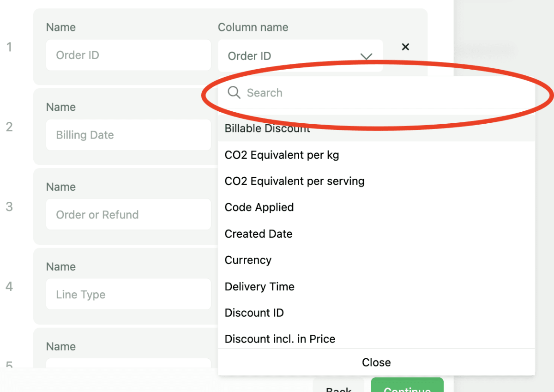Screen dimensions: 554x392
Task: Focus the Order or Refund name field
Action: click(128, 215)
